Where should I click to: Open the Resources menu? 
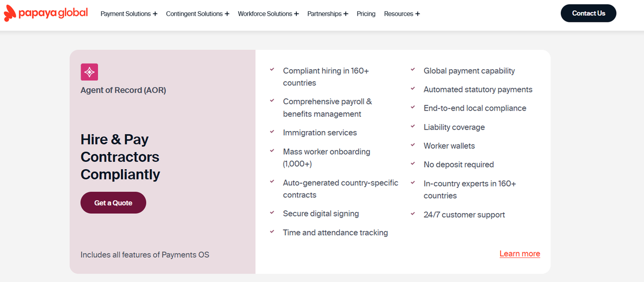click(402, 14)
